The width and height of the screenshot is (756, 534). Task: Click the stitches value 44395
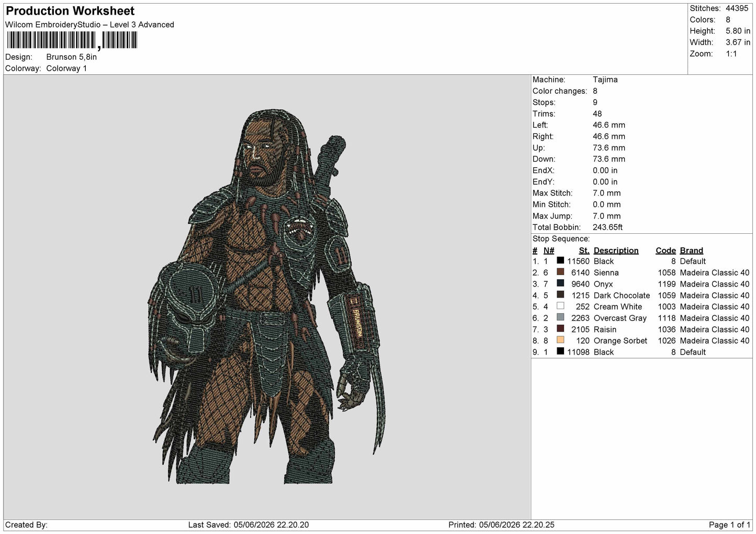tap(738, 8)
